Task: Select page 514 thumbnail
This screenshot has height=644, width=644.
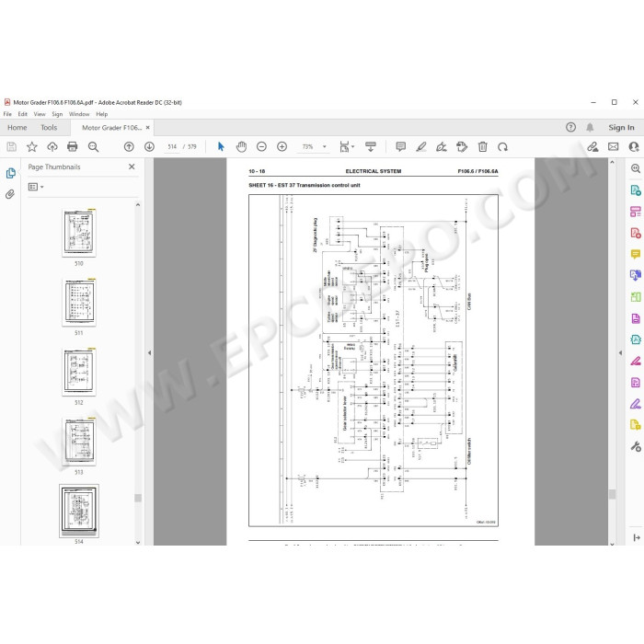Action: coord(79,511)
